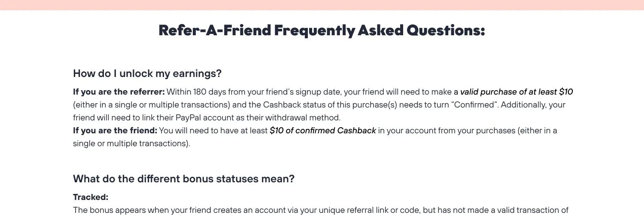Select the "How do I unlock my earnings?" question
This screenshot has height=215, width=644.
147,74
